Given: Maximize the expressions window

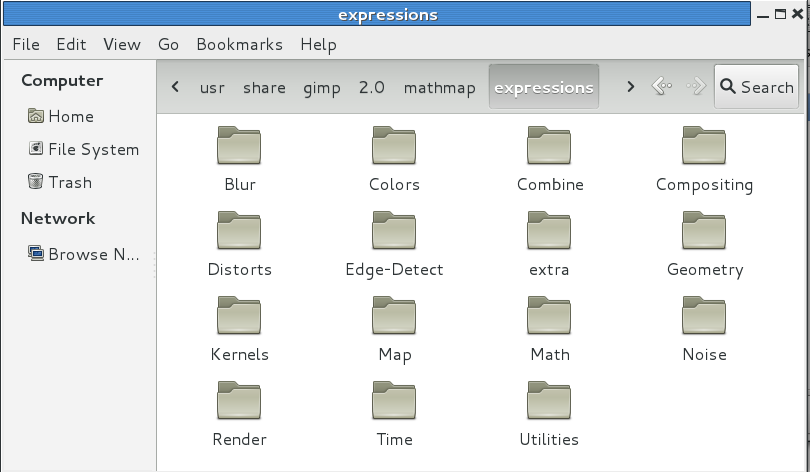Looking at the screenshot, I should click(x=781, y=14).
